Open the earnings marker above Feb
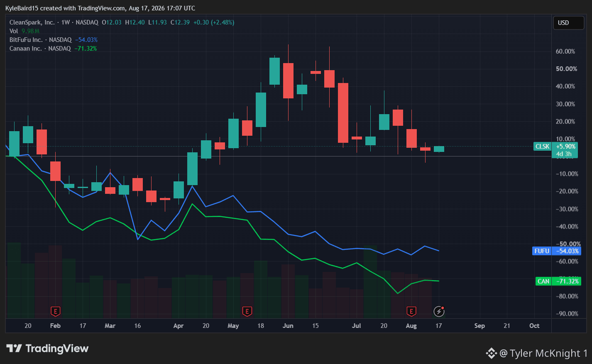Viewport: 592px width, 364px height. [55, 311]
